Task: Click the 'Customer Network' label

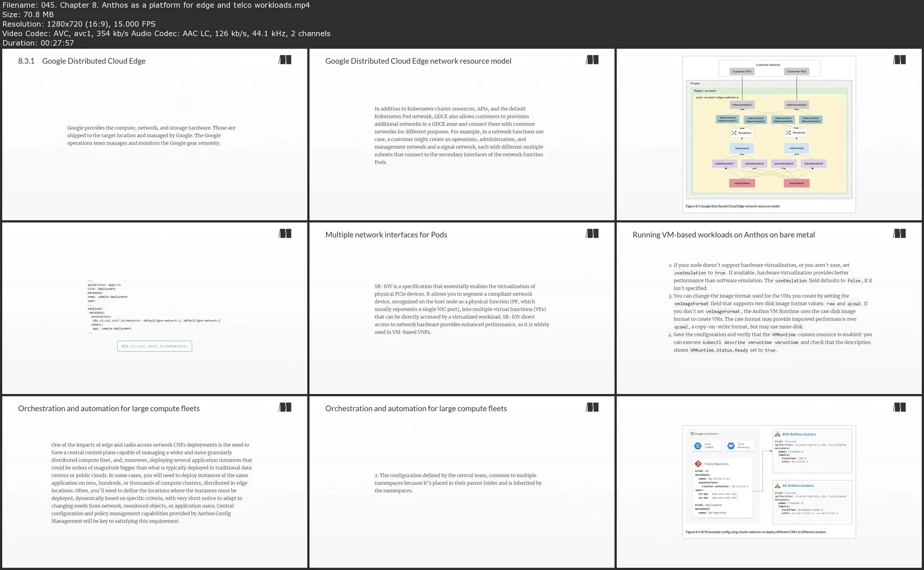Action: [768, 65]
